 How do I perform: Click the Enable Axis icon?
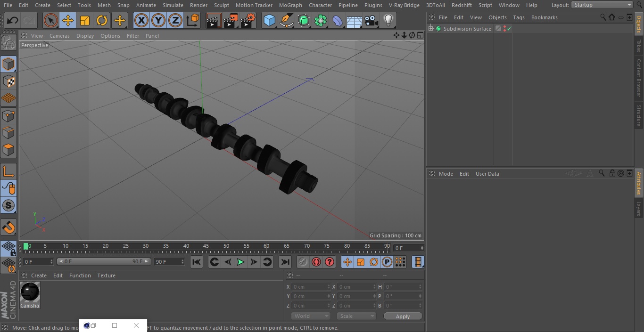pyautogui.click(x=8, y=171)
